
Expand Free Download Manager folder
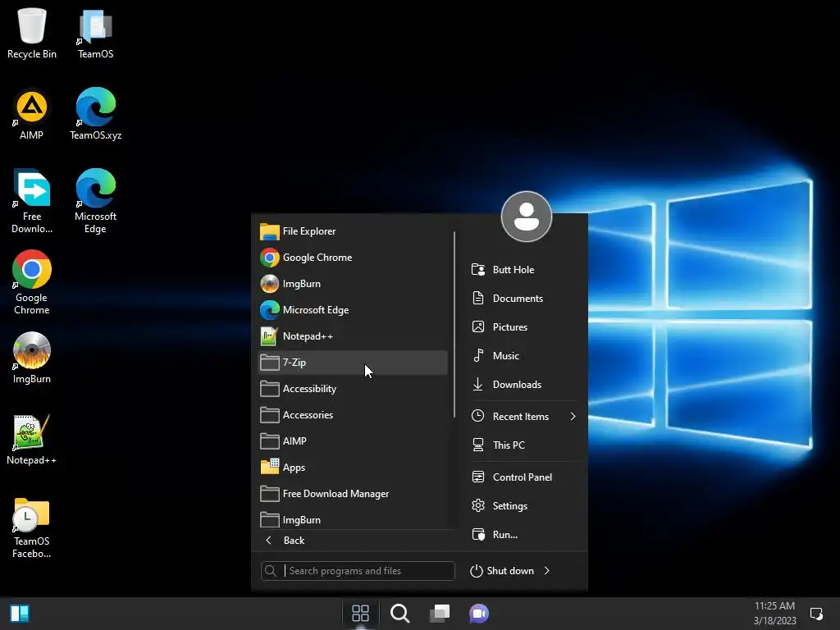[353, 494]
